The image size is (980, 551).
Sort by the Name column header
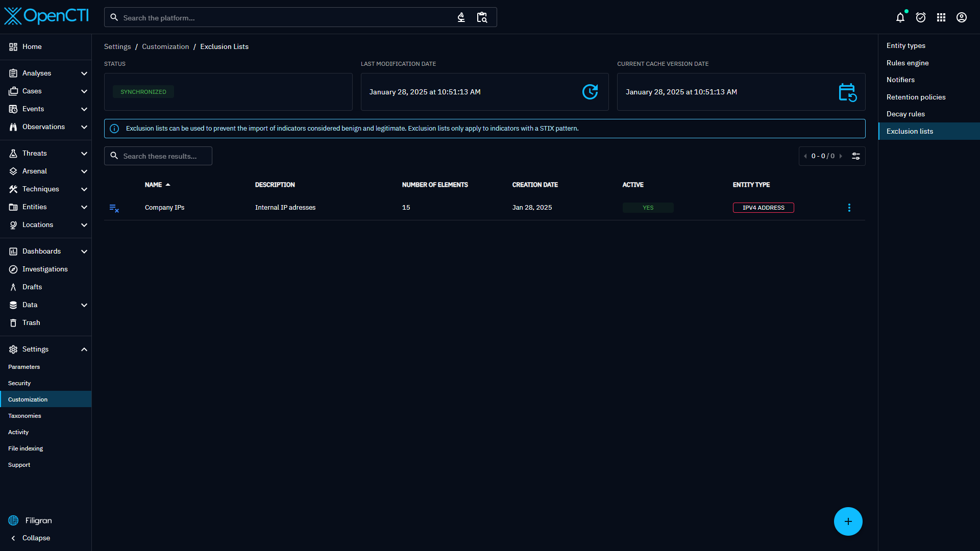tap(154, 185)
